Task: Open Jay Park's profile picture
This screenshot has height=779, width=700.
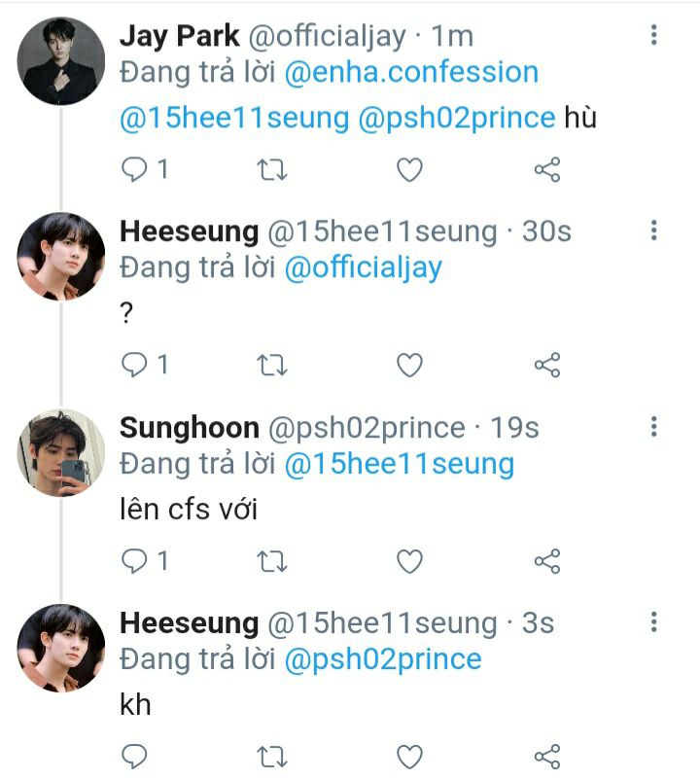Action: point(60,60)
